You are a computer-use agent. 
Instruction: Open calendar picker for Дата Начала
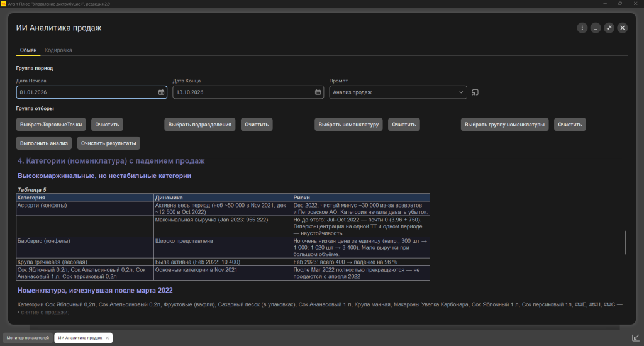coord(161,92)
